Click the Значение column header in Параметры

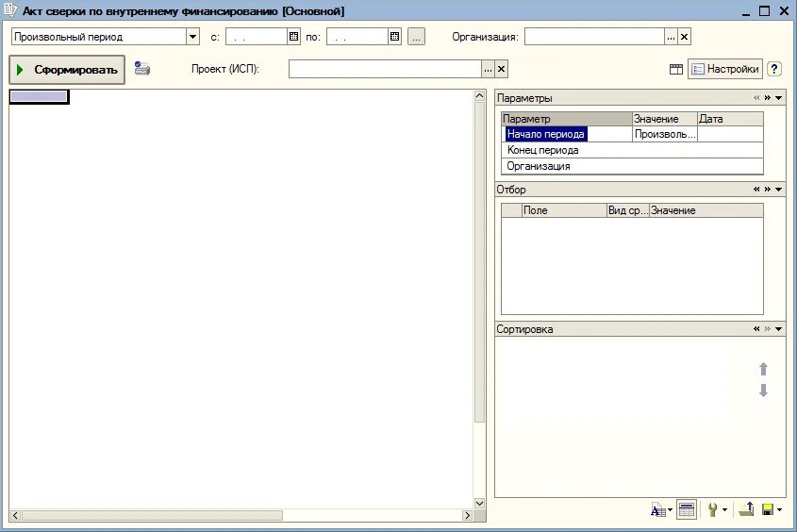coord(664,119)
